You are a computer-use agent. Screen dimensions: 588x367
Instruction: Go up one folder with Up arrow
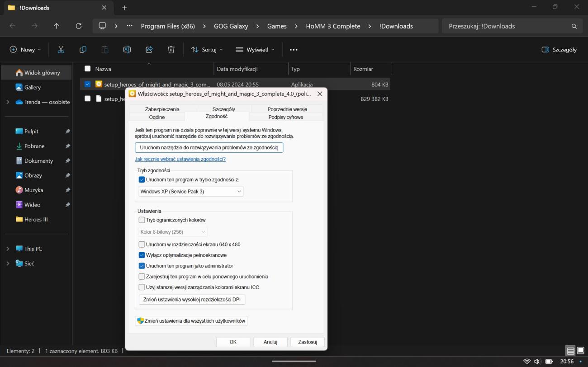[57, 26]
